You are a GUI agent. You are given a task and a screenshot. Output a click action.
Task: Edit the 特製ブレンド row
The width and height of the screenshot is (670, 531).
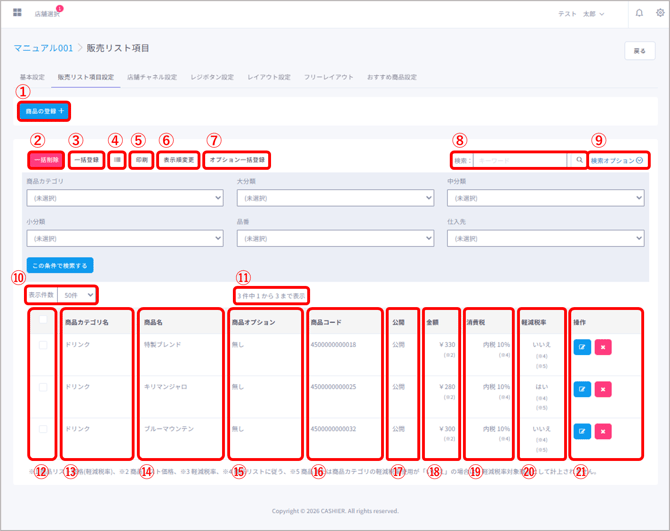pyautogui.click(x=582, y=347)
